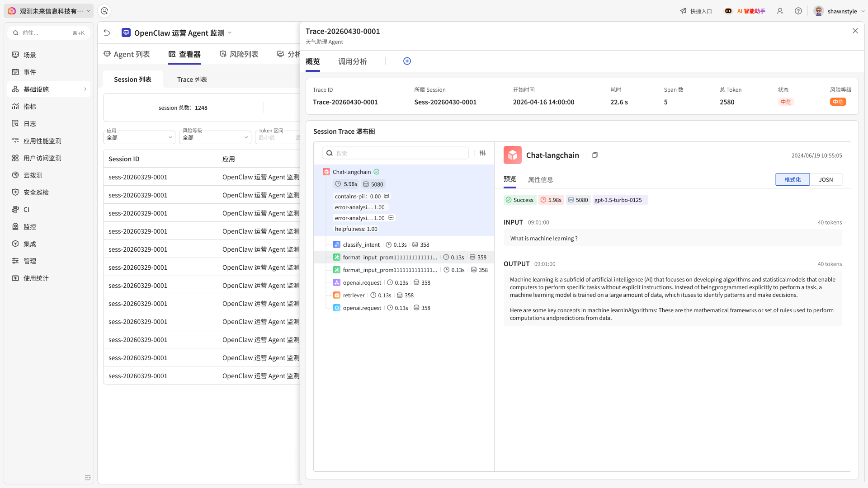This screenshot has width=868, height=488.
Task: Switch output view to JOSN mode
Action: pyautogui.click(x=826, y=179)
